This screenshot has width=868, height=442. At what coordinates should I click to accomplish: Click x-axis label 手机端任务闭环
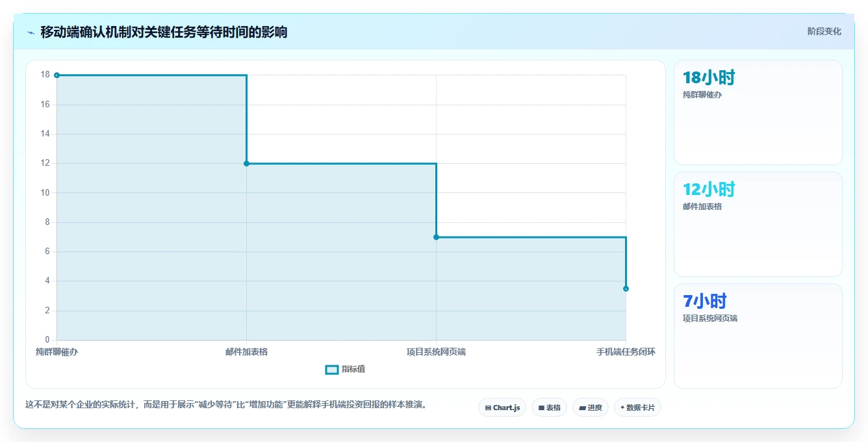click(x=626, y=352)
